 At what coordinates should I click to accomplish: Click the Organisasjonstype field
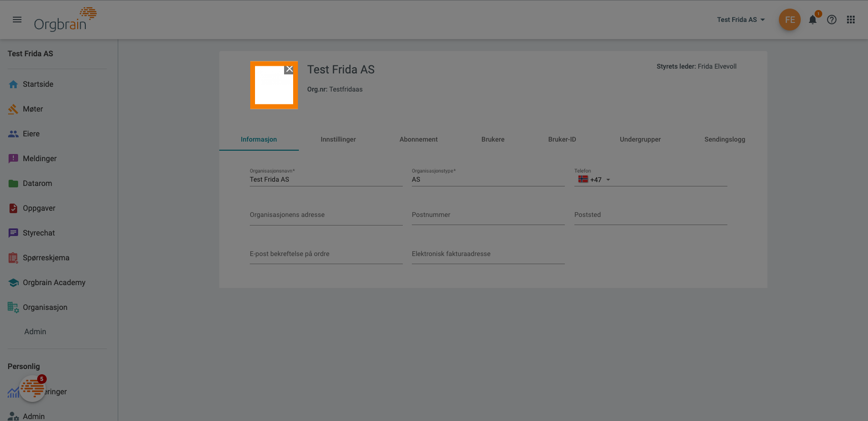click(488, 180)
